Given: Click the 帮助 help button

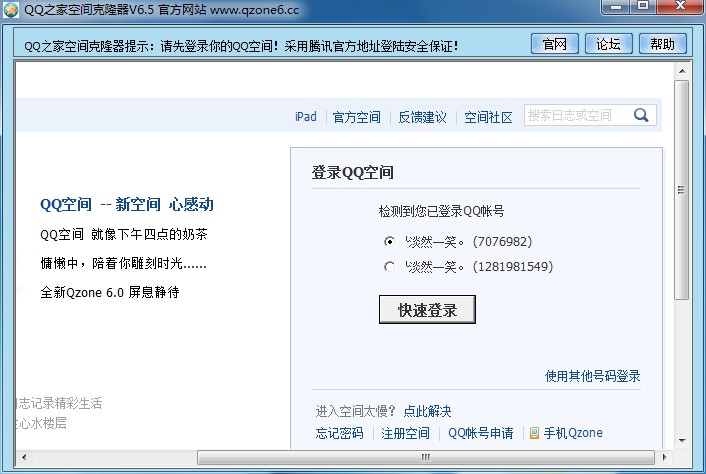Looking at the screenshot, I should pyautogui.click(x=663, y=44).
